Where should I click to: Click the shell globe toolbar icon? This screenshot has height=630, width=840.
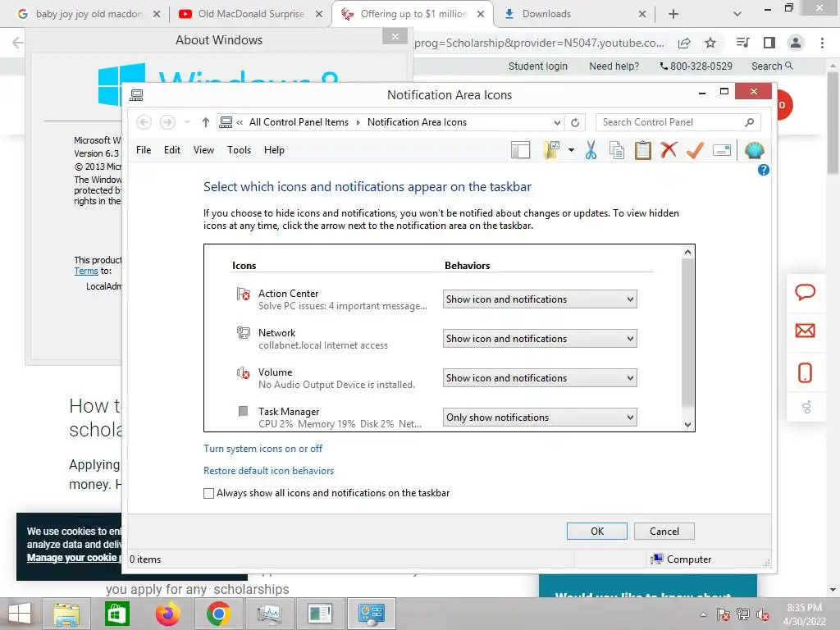coord(755,151)
